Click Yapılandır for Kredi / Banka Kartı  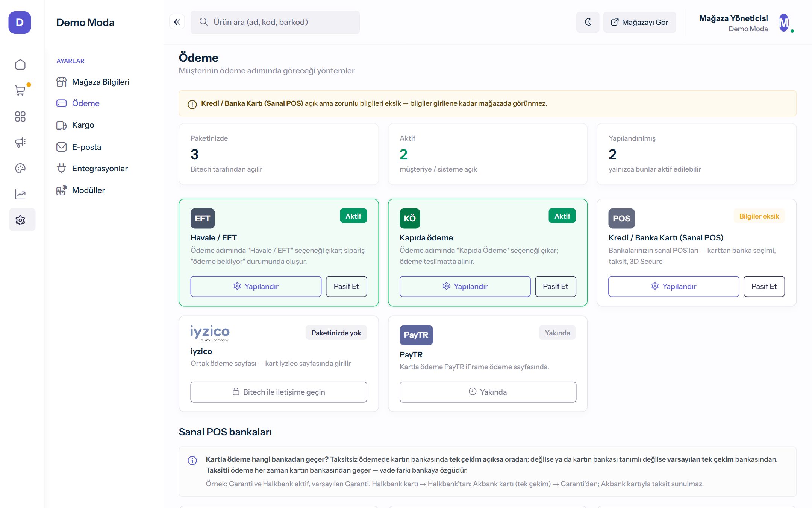[674, 286]
